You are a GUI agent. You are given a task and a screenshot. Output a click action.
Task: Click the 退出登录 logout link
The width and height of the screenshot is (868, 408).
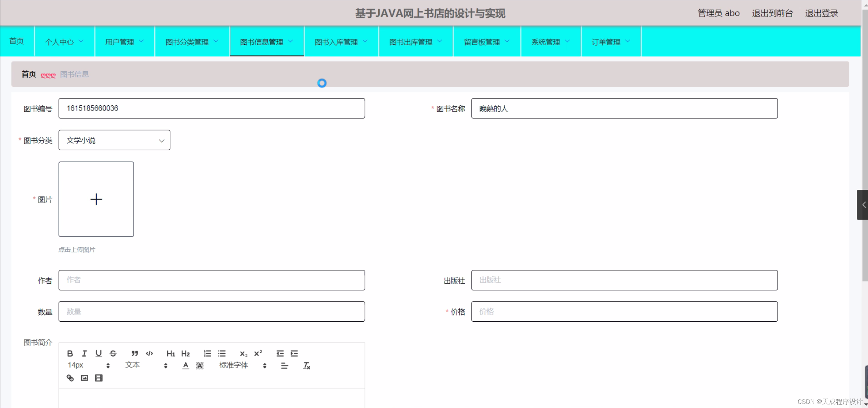821,13
